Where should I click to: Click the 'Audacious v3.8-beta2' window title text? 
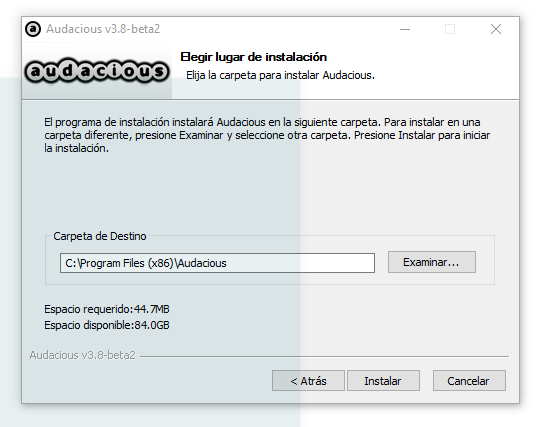(x=103, y=29)
